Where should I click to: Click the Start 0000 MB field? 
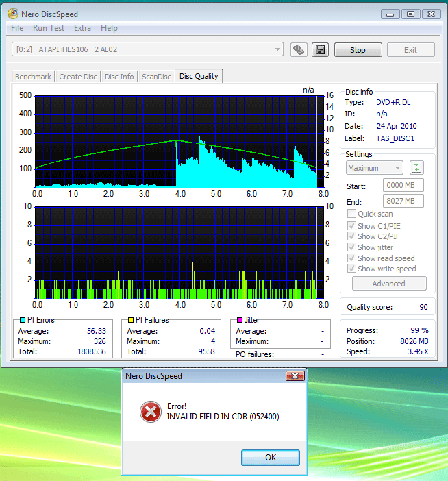pos(403,185)
